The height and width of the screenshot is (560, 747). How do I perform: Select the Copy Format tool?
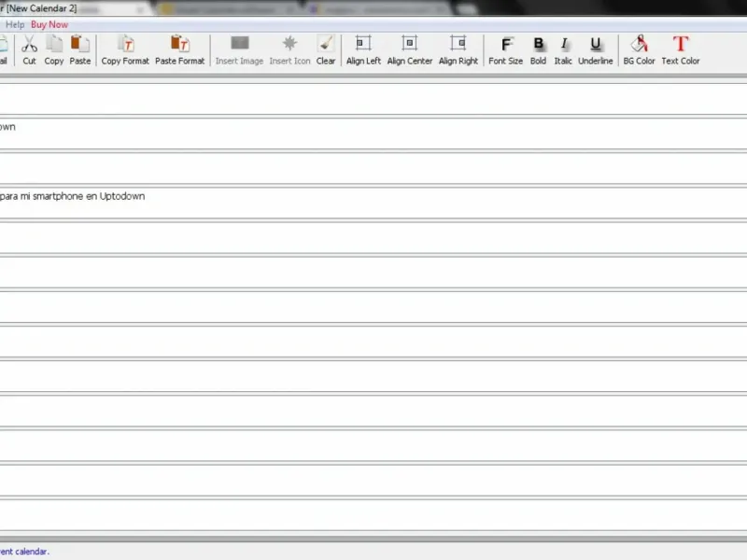click(125, 49)
